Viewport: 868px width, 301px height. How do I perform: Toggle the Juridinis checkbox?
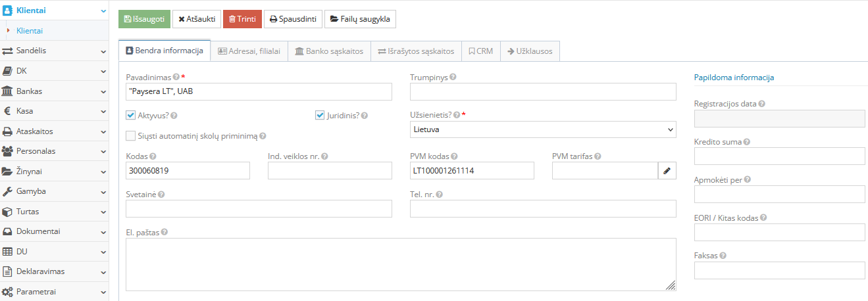click(x=320, y=116)
